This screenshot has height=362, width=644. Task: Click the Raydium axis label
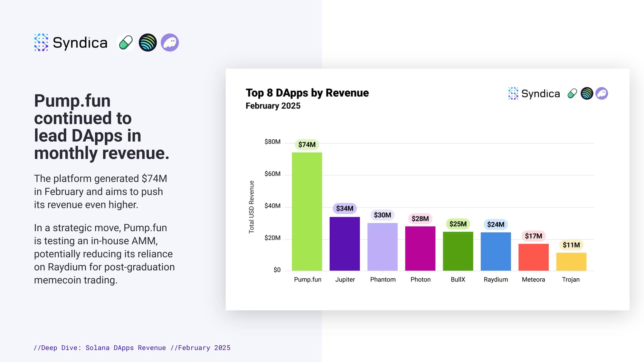pos(496,279)
